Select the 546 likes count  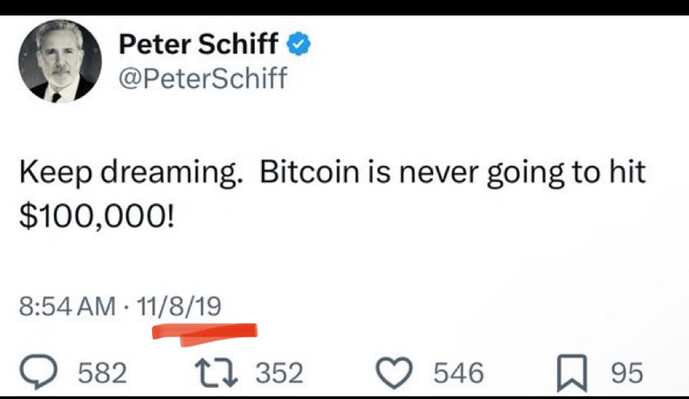[459, 373]
